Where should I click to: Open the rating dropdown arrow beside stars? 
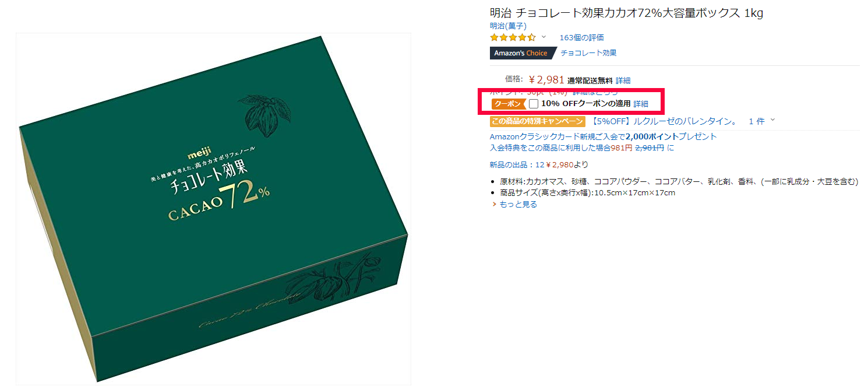544,37
